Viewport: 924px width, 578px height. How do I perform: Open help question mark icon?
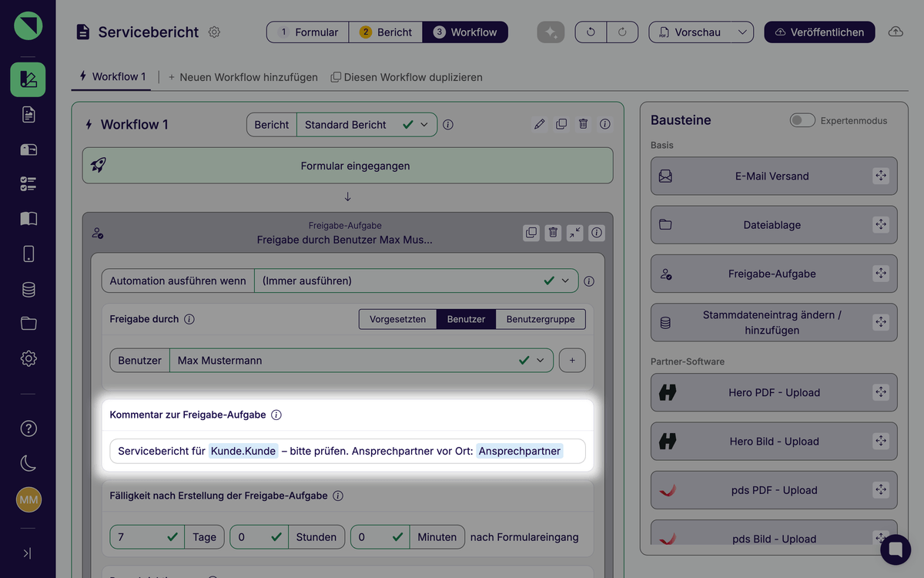(28, 428)
